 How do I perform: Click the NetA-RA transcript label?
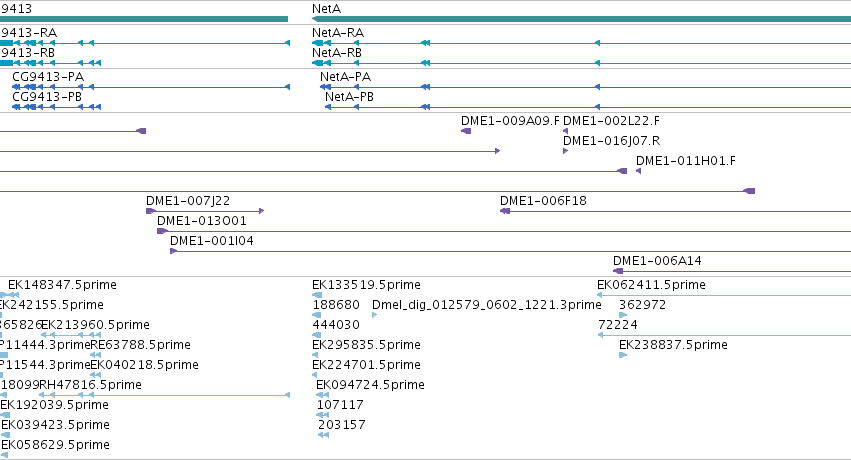[x=338, y=33]
